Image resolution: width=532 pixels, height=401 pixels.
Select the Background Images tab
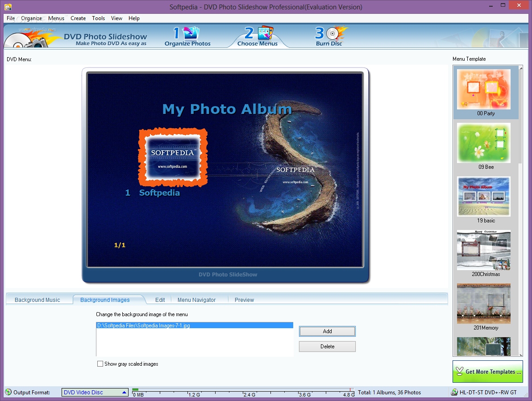(x=105, y=300)
